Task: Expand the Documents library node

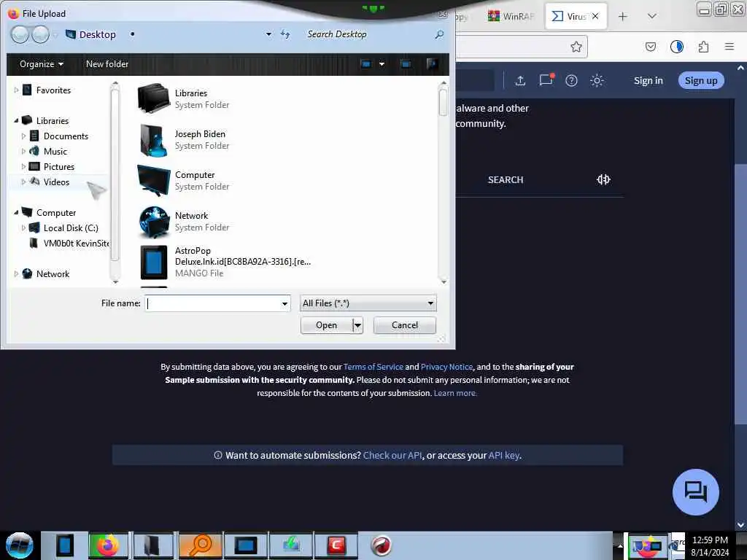Action: pyautogui.click(x=23, y=136)
